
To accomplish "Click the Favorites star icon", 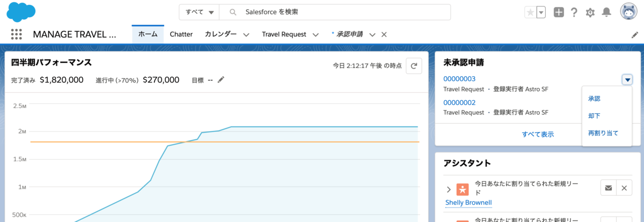I will 530,12.
